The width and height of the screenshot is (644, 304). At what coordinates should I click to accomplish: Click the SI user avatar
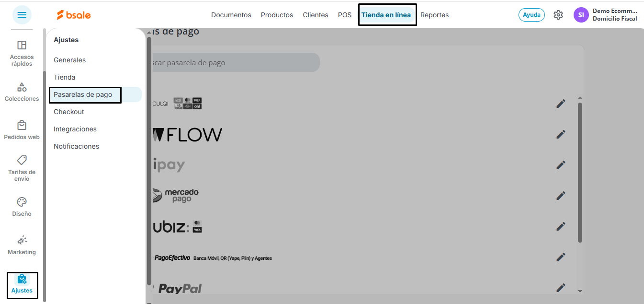click(581, 15)
